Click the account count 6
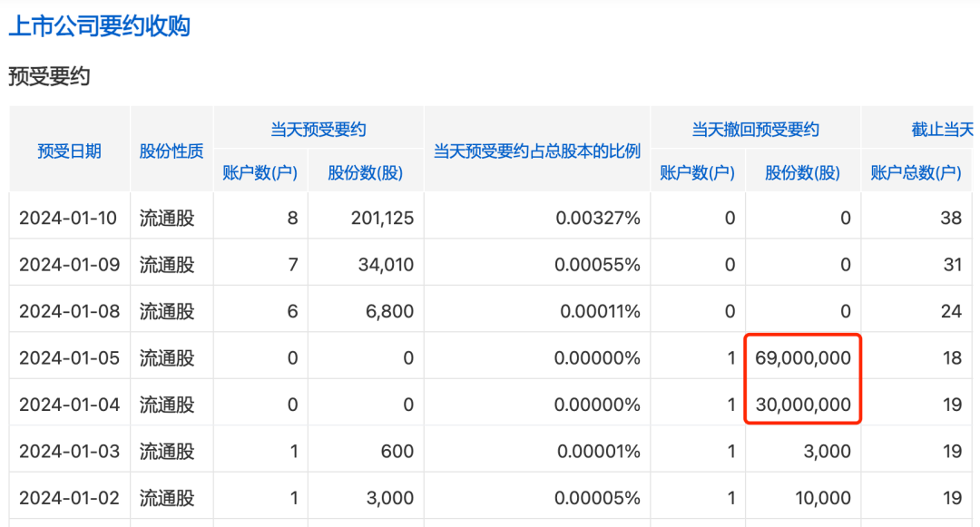The height and width of the screenshot is (527, 980). [x=292, y=311]
